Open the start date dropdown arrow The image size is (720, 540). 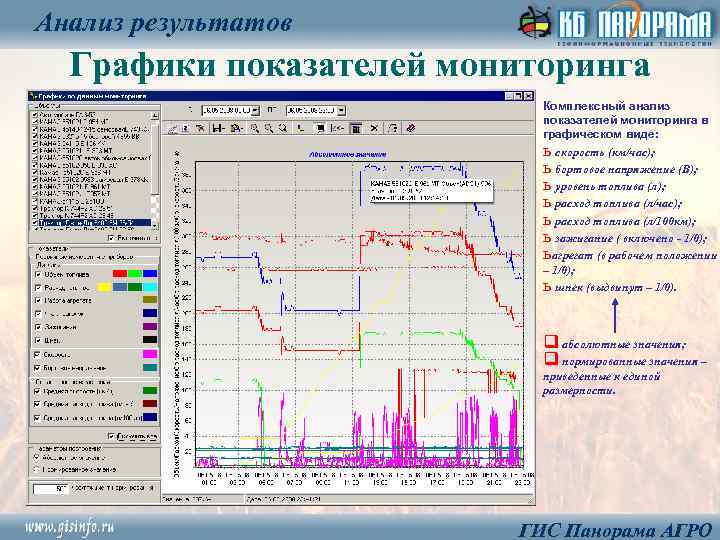coord(256,111)
